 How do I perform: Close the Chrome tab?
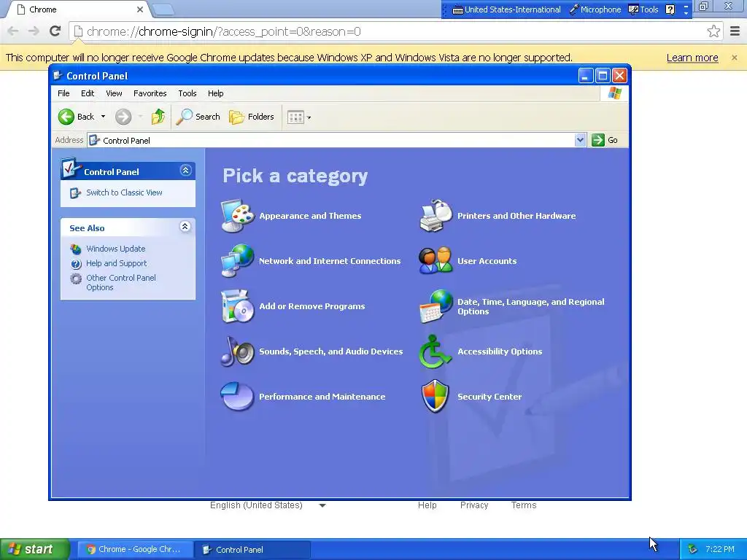139,9
